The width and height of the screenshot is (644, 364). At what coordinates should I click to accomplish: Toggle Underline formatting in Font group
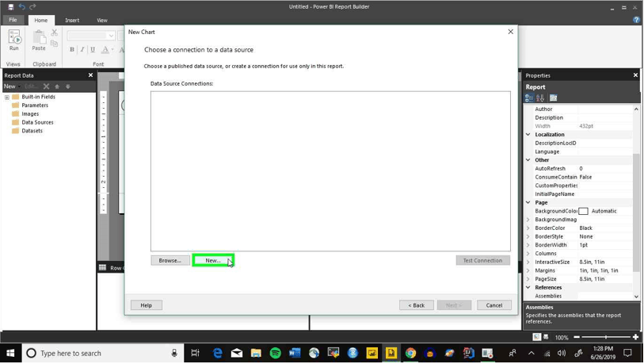[93, 49]
